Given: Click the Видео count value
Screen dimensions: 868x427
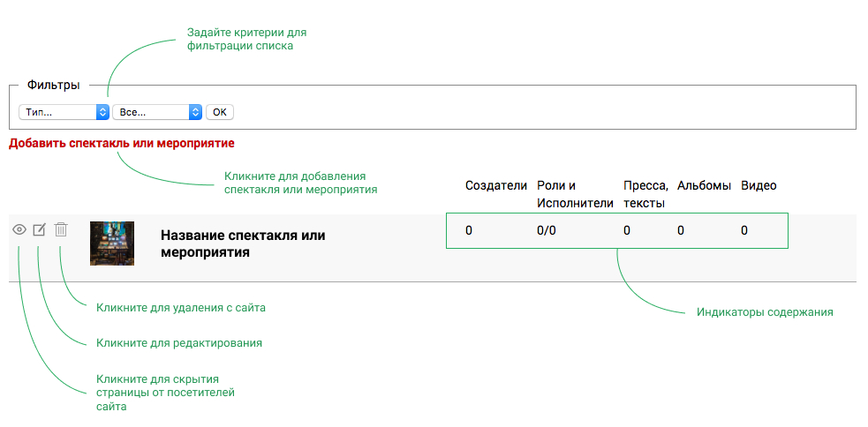Looking at the screenshot, I should point(744,230).
